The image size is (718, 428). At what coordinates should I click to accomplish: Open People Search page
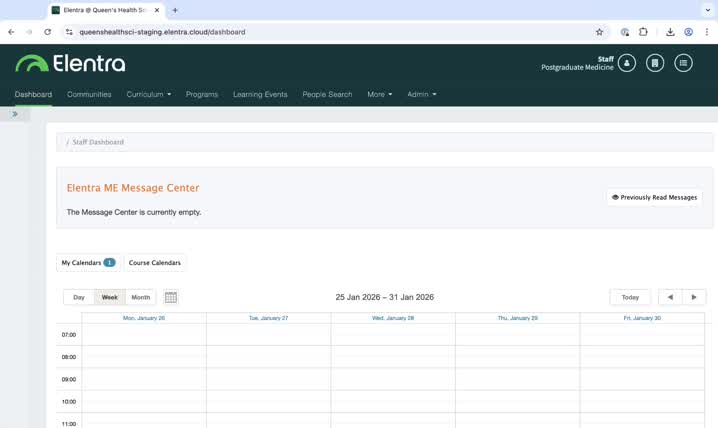pos(327,94)
